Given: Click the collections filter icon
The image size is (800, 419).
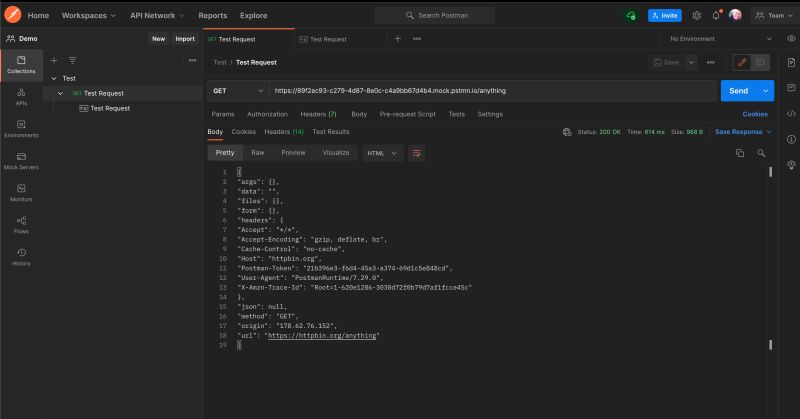Looking at the screenshot, I should pyautogui.click(x=72, y=60).
